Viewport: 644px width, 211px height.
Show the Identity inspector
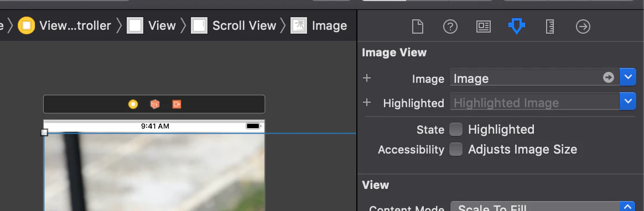click(x=484, y=27)
